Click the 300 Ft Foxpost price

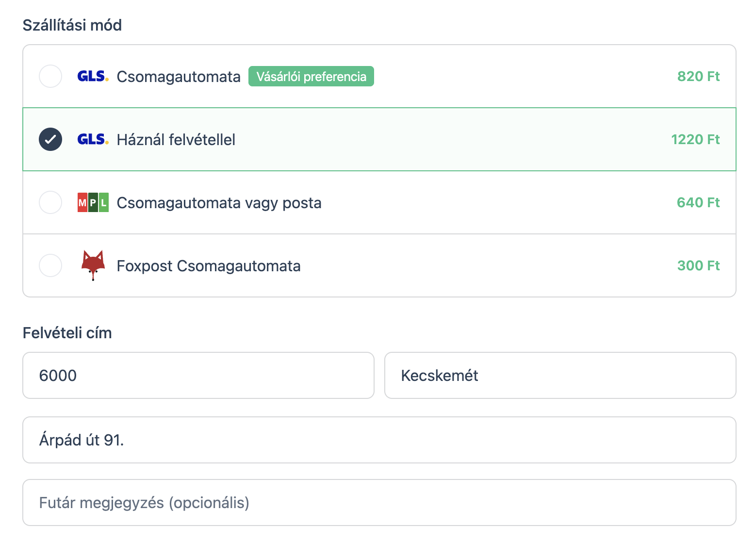[698, 265]
